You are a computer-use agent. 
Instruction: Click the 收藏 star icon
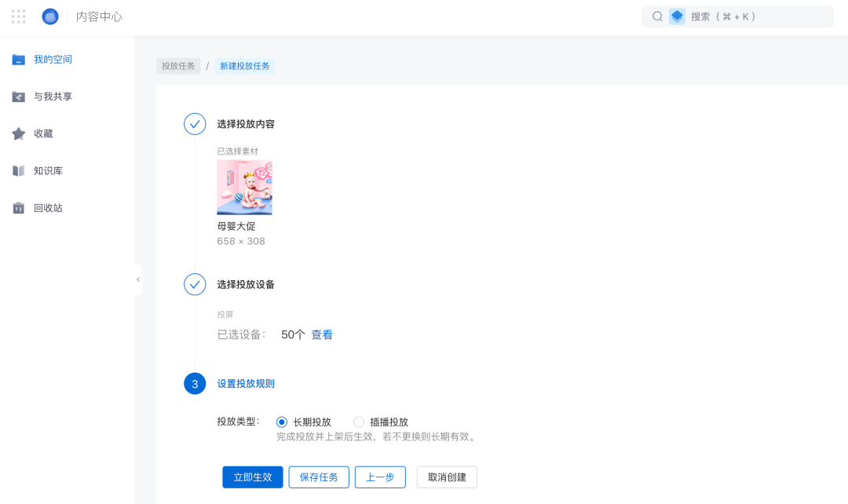(18, 133)
